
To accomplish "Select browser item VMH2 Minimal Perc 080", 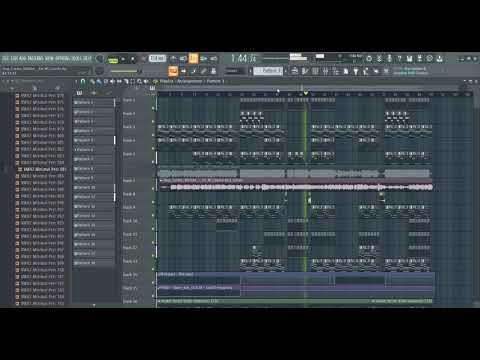I will point(40,136).
